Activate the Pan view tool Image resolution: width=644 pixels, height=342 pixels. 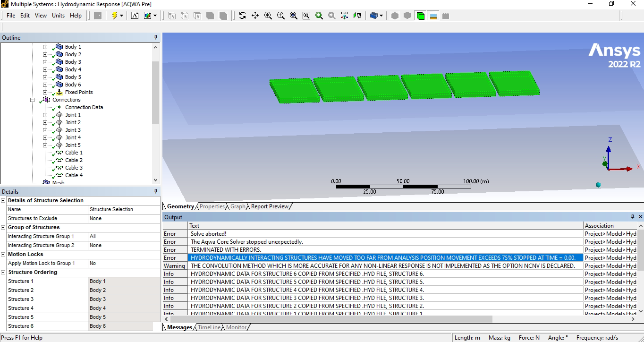255,16
